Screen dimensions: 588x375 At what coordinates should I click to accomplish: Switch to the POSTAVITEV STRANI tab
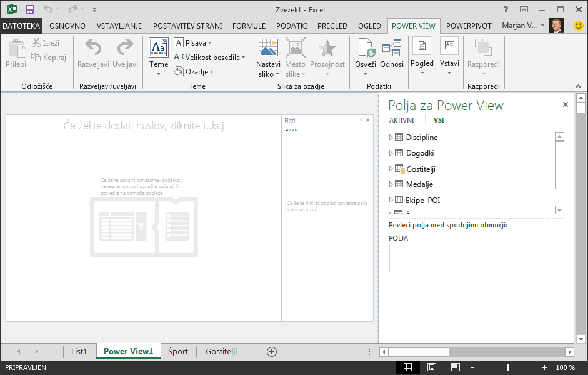click(187, 26)
